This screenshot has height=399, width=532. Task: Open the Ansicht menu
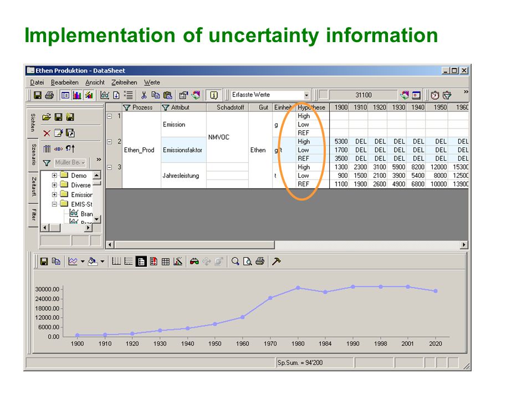click(95, 83)
